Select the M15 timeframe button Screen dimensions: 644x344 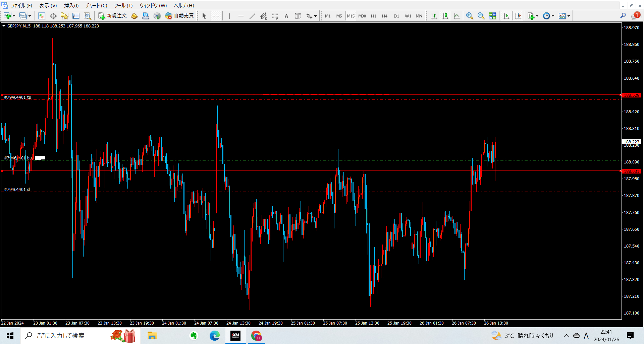pyautogui.click(x=351, y=16)
